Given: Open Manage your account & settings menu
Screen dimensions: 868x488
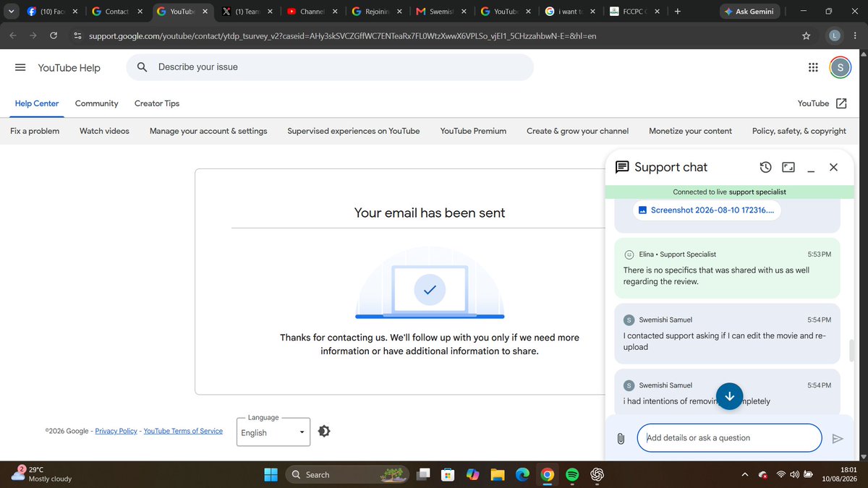Looking at the screenshot, I should point(208,131).
